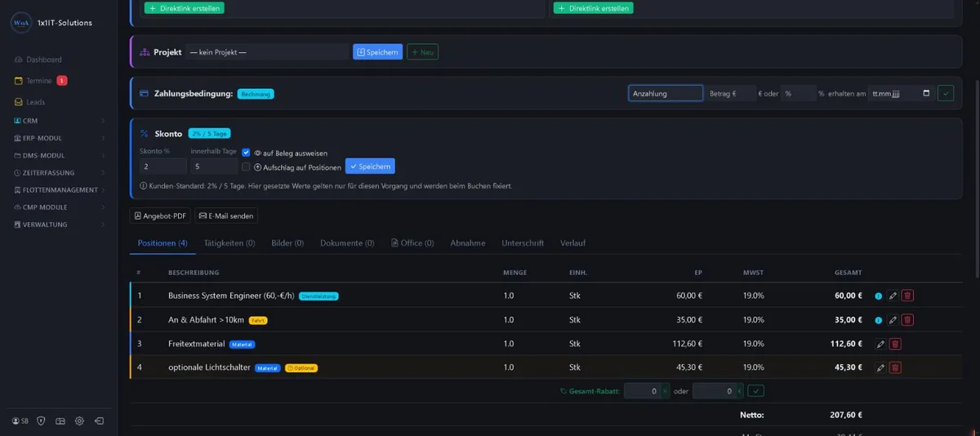Click the 'innerhalb Tage' input field
980x436 pixels.
click(214, 167)
